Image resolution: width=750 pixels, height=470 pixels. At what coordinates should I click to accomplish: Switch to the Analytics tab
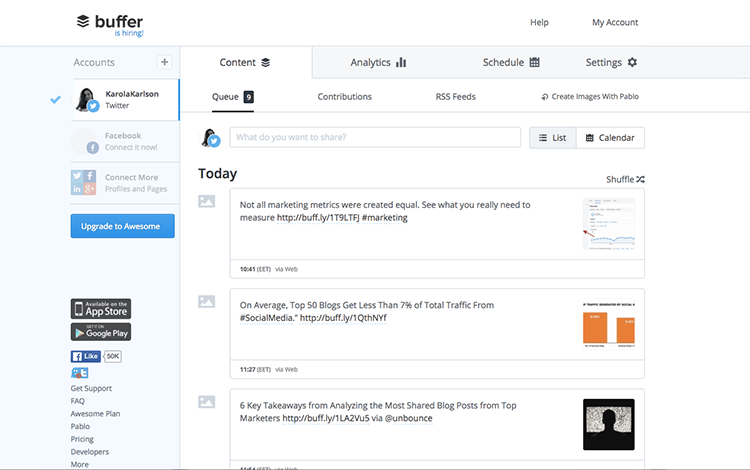tap(378, 63)
